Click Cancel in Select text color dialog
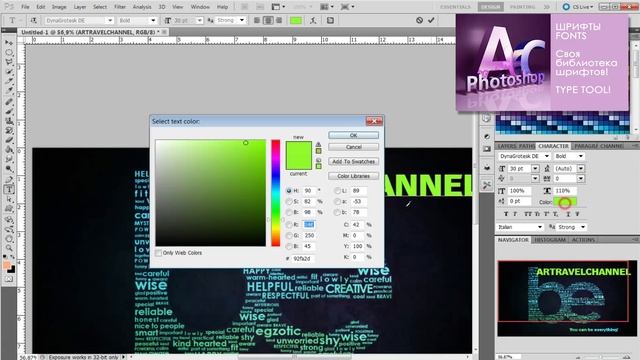Screen dimensions: 640x360 pos(353,147)
